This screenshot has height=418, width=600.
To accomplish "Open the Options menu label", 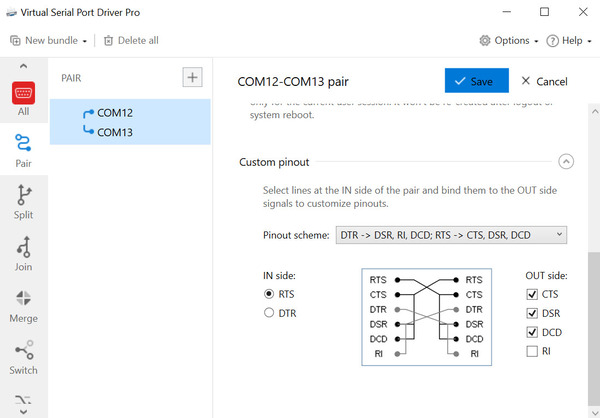I will pos(512,41).
